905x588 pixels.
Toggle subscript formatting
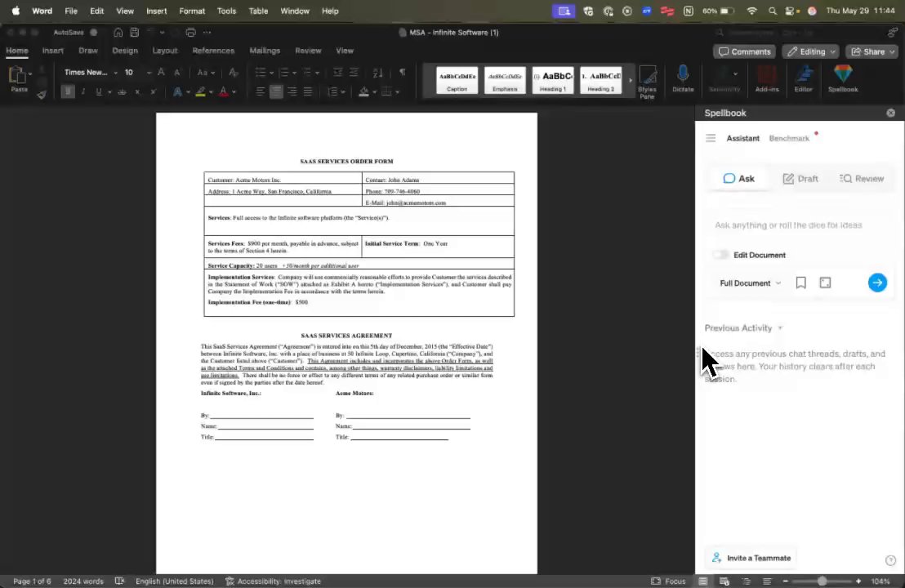(x=137, y=91)
